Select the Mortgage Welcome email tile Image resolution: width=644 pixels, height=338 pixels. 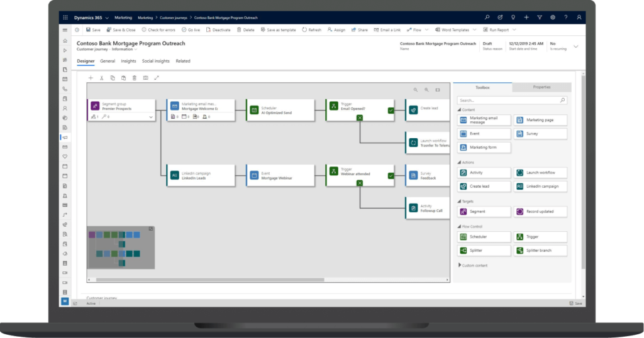coord(201,110)
